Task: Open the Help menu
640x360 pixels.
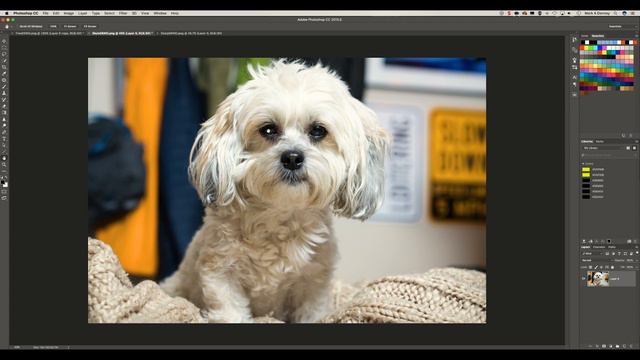Action: click(175, 13)
